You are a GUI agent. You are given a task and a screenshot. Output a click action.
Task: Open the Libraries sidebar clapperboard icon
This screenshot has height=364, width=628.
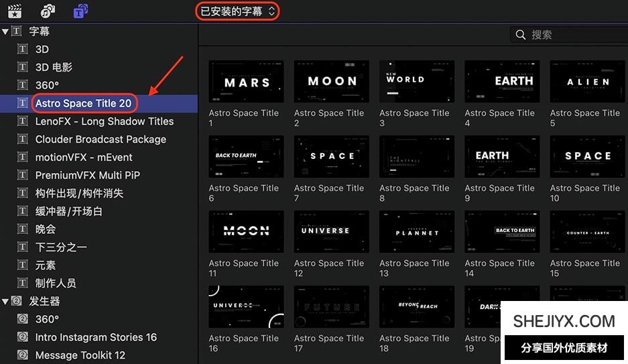coord(14,11)
